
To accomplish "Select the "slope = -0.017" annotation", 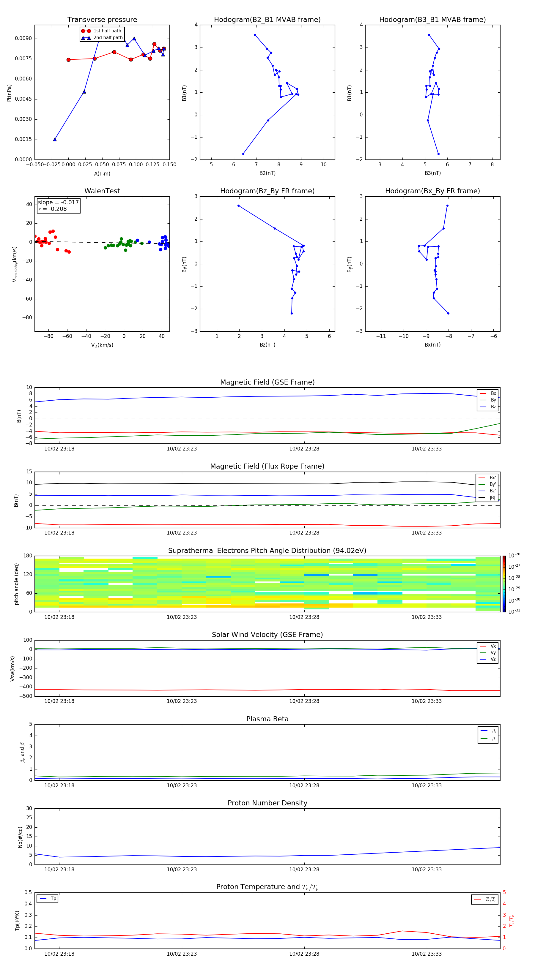I will 58,203.
